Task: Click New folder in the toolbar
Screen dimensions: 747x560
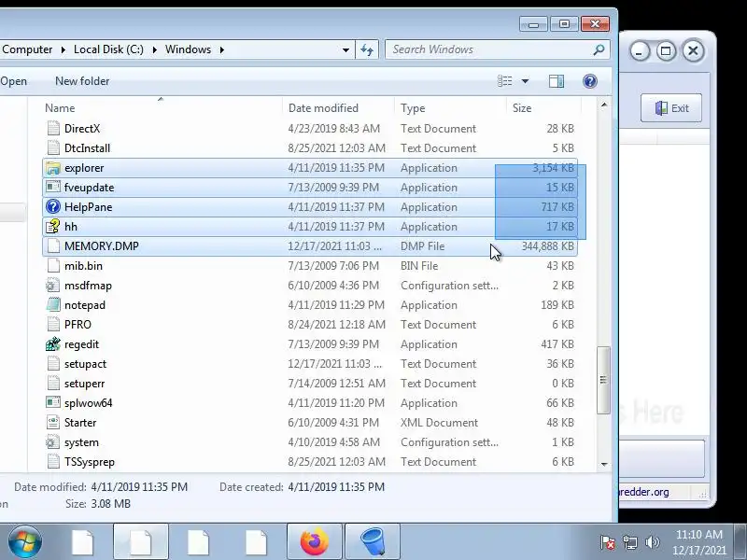Action: (82, 81)
